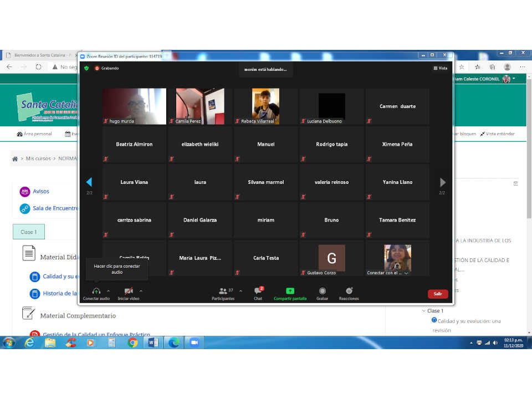Leave the meeting with Salir button
Image resolution: width=532 pixels, height=399 pixels.
coord(438,294)
